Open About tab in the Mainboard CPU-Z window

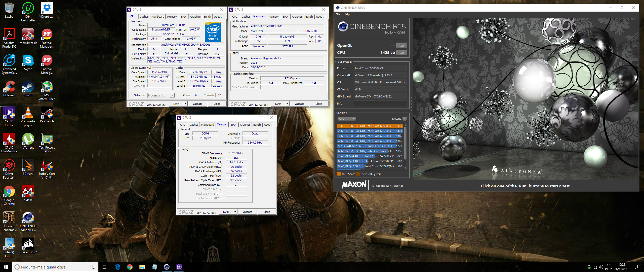[320, 17]
